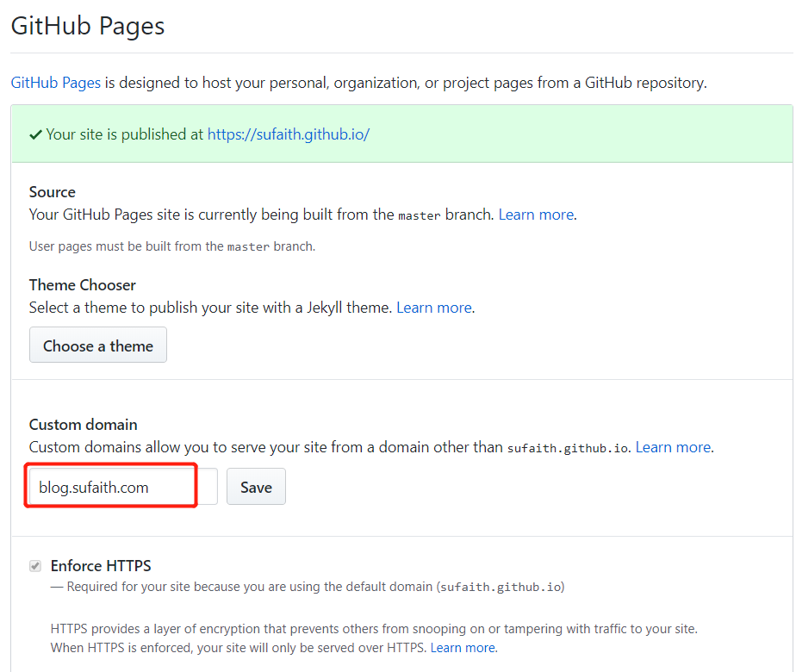This screenshot has height=672, width=796.
Task: Click the 'Your site is published at' text
Action: coord(124,134)
